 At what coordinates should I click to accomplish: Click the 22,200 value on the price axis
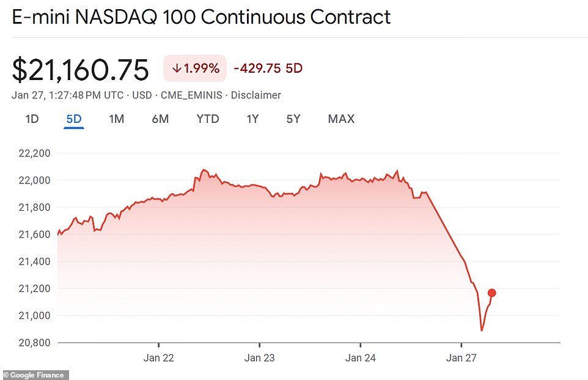(x=34, y=153)
